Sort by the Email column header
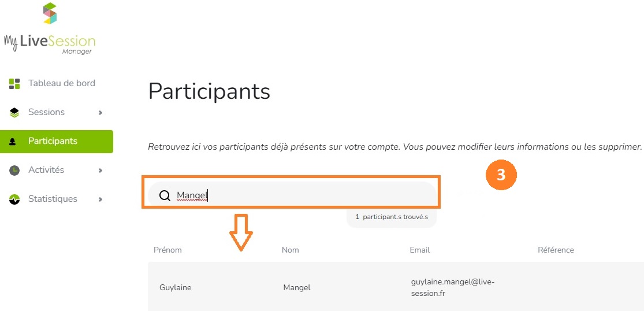Screen dimensions: 644x311 420,250
